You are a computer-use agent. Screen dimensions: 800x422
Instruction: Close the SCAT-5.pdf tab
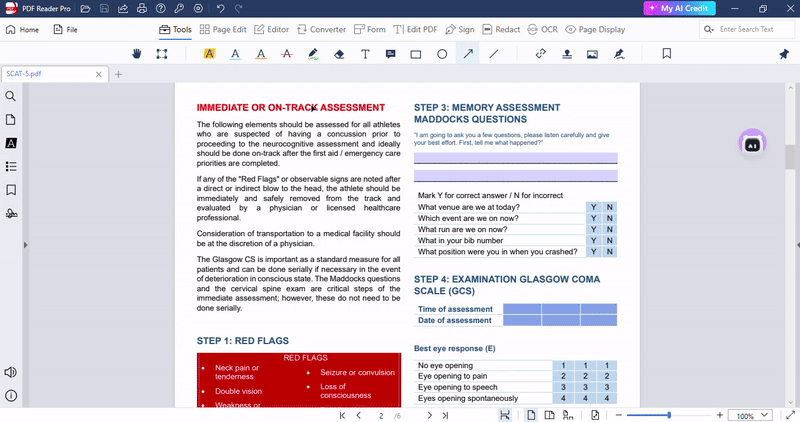coord(98,75)
